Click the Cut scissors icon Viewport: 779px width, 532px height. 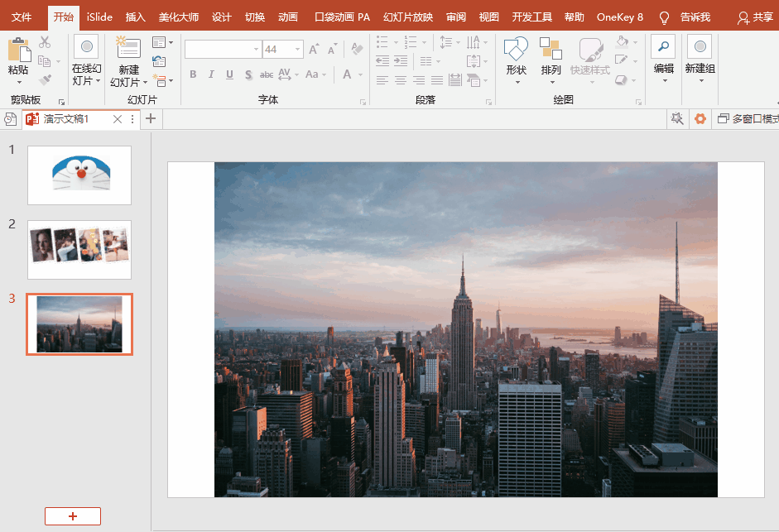46,43
